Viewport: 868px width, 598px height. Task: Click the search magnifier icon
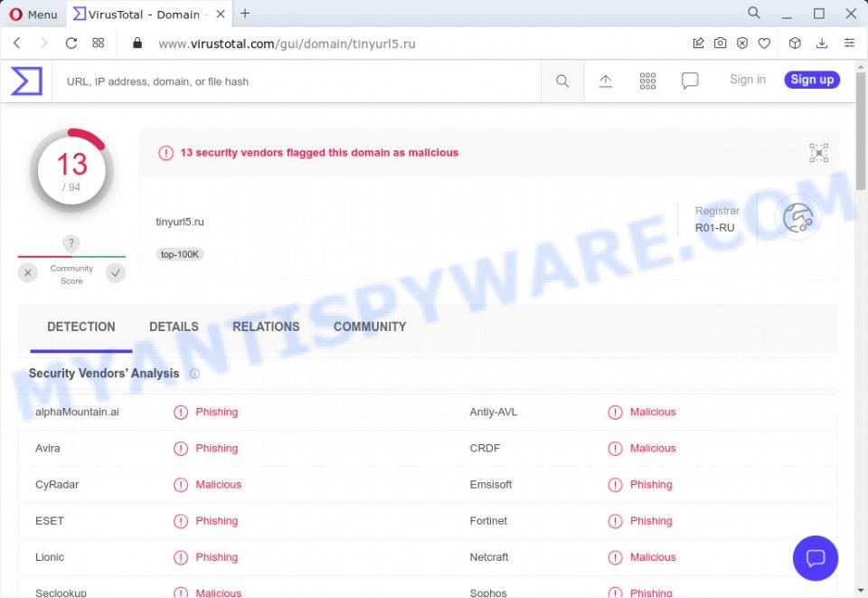(562, 81)
